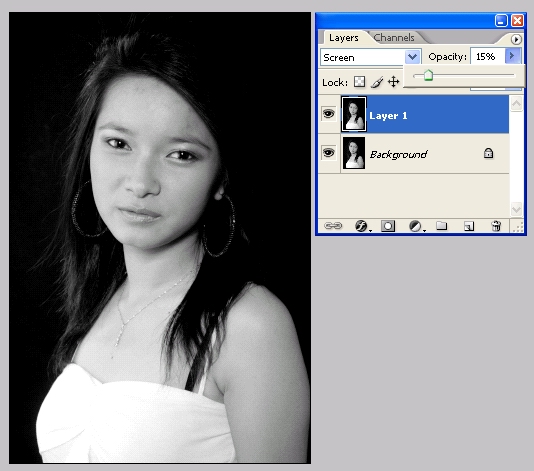Click the link layers icon
The width and height of the screenshot is (534, 471).
tap(333, 226)
